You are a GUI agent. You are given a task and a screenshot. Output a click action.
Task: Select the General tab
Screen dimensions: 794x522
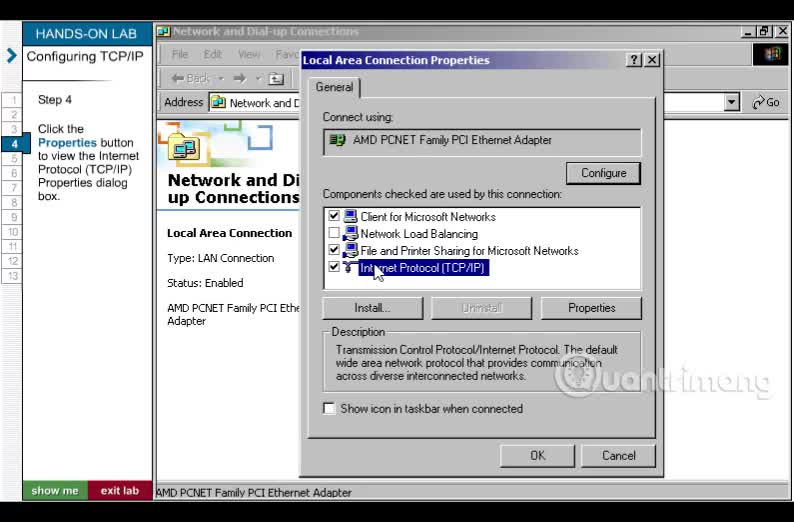334,87
